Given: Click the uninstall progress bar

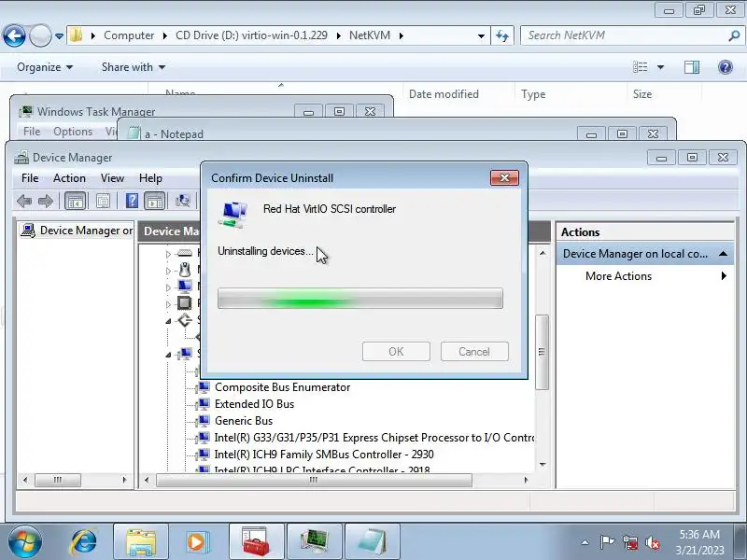Looking at the screenshot, I should pos(360,298).
